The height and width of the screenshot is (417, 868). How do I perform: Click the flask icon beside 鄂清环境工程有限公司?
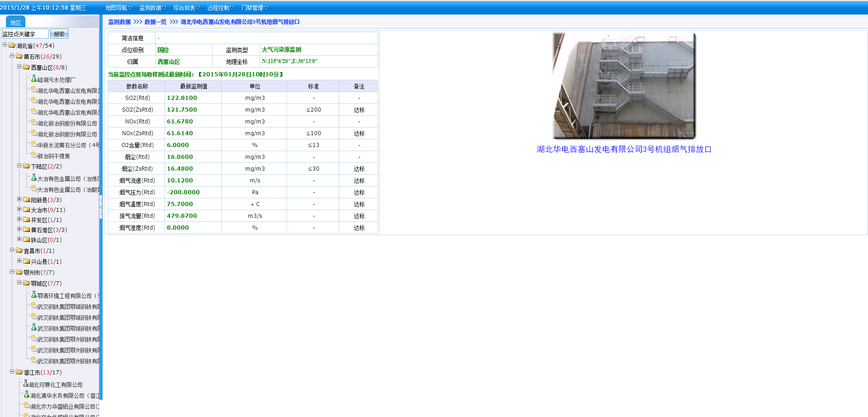click(x=34, y=294)
